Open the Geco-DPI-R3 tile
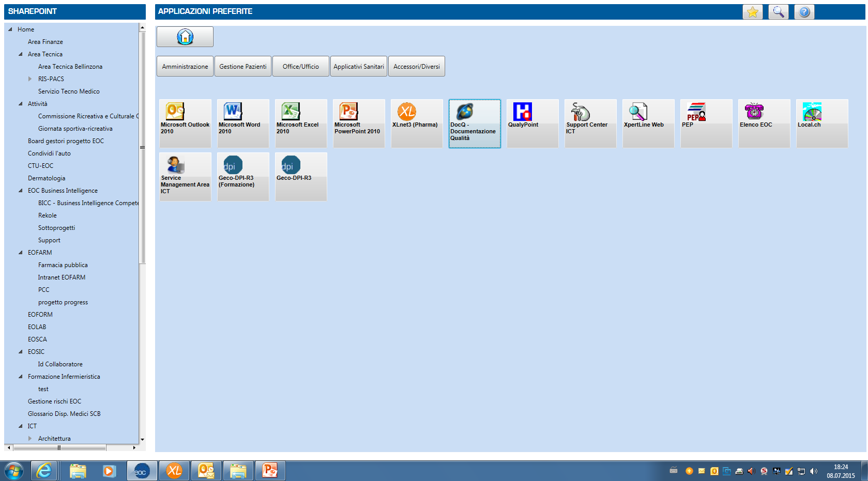The width and height of the screenshot is (868, 481). click(x=301, y=177)
